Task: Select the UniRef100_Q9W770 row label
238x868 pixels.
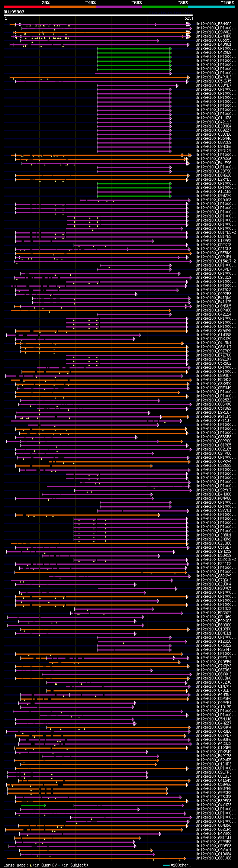Action: (x=213, y=196)
